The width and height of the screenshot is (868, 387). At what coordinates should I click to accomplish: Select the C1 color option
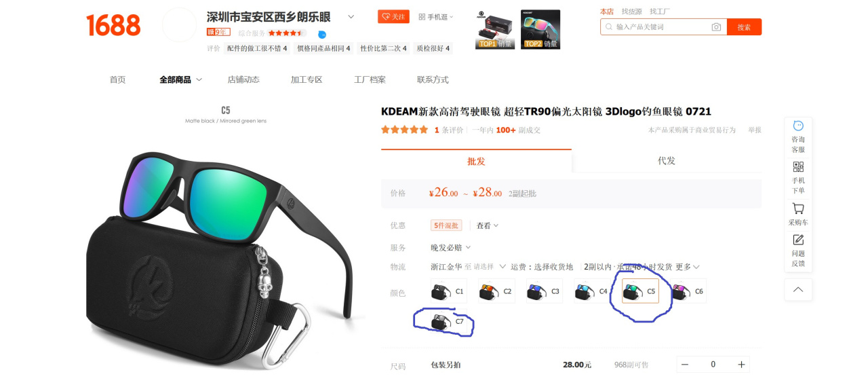pyautogui.click(x=448, y=291)
